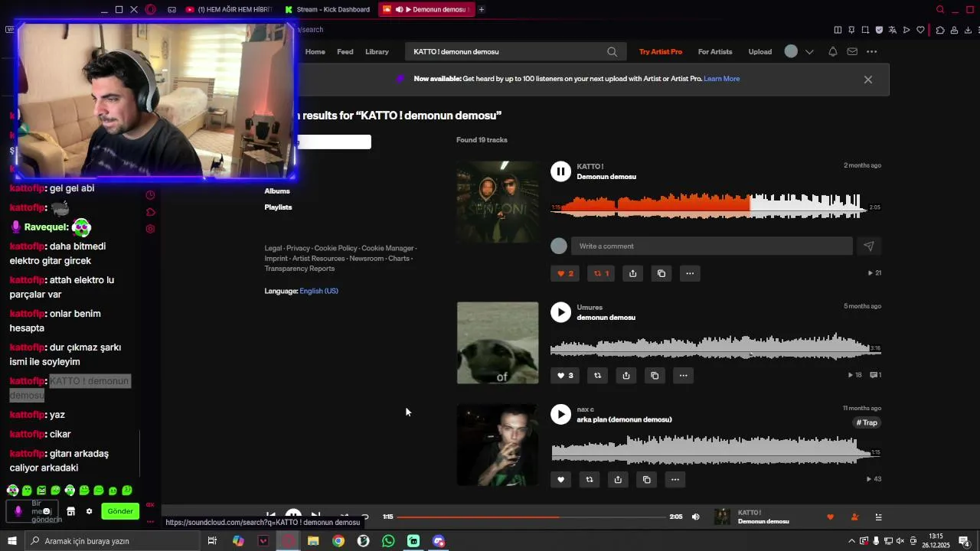Like arka plan (demonun demosu) track
The width and height of the screenshot is (980, 551).
(561, 480)
